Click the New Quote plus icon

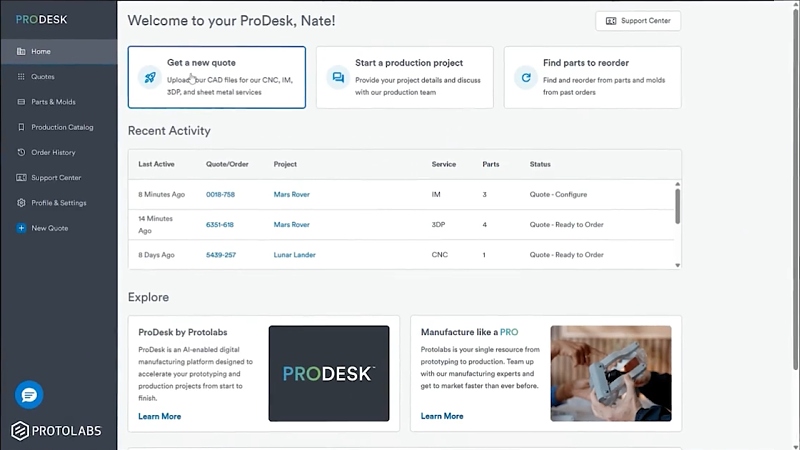click(21, 228)
